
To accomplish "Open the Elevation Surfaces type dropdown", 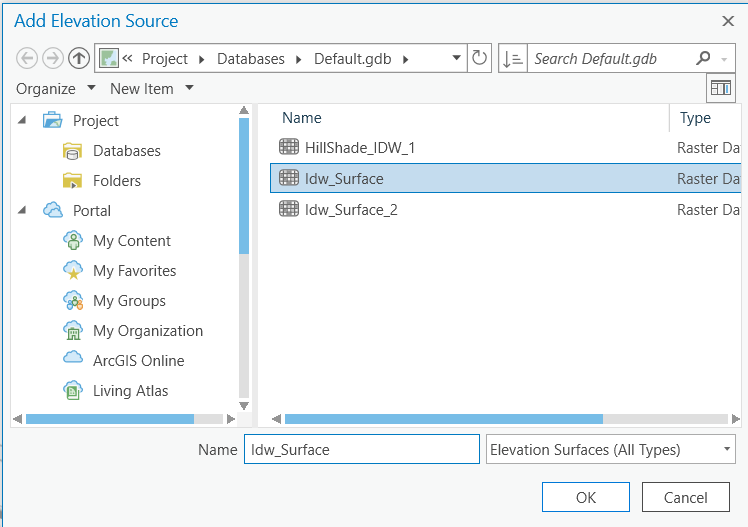I will [610, 450].
